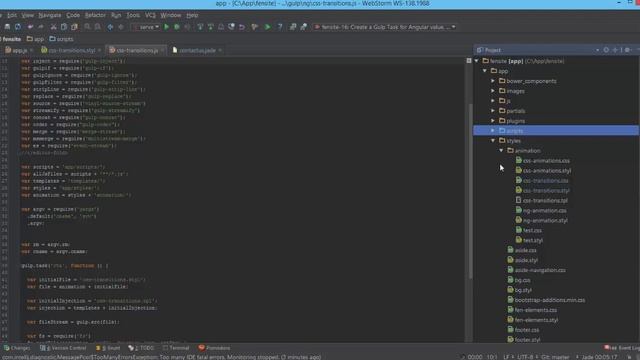640x360 pixels.
Task: Click the VCS Commit Changes icon
Action: coord(211,27)
